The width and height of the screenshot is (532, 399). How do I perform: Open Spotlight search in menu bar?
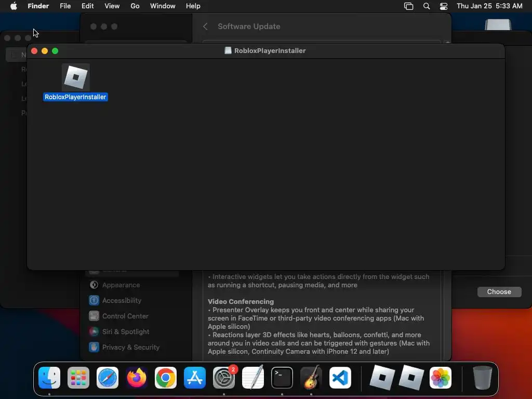(x=427, y=6)
